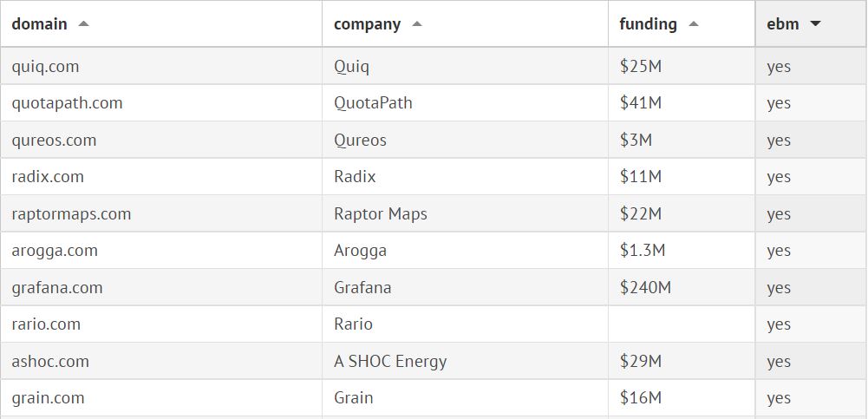868x419 pixels.
Task: Click the ebm yes cell for Quiq
Action: click(779, 66)
